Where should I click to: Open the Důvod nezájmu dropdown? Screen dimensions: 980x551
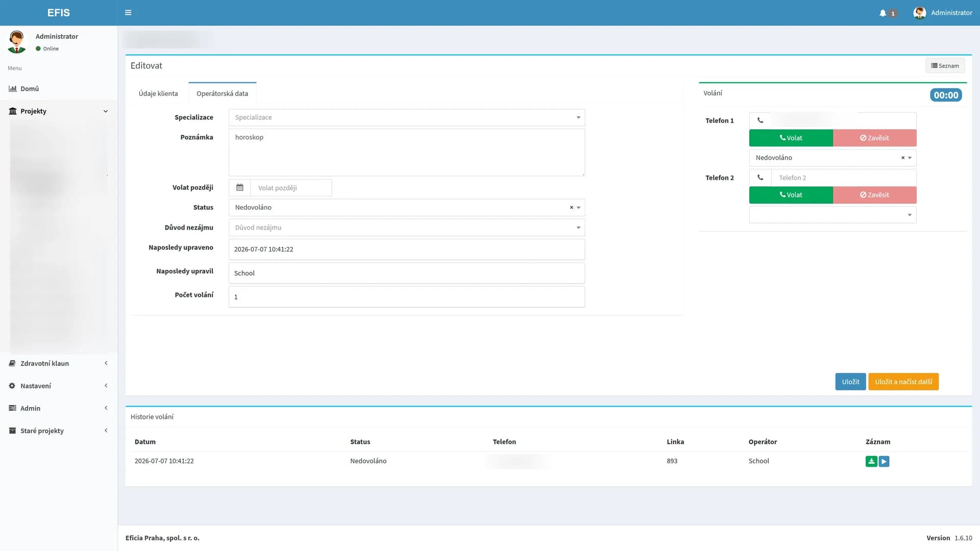406,228
